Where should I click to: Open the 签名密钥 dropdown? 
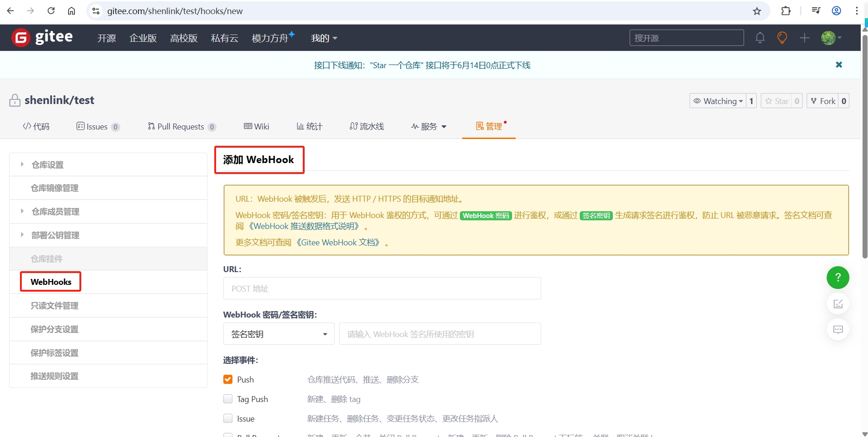278,334
